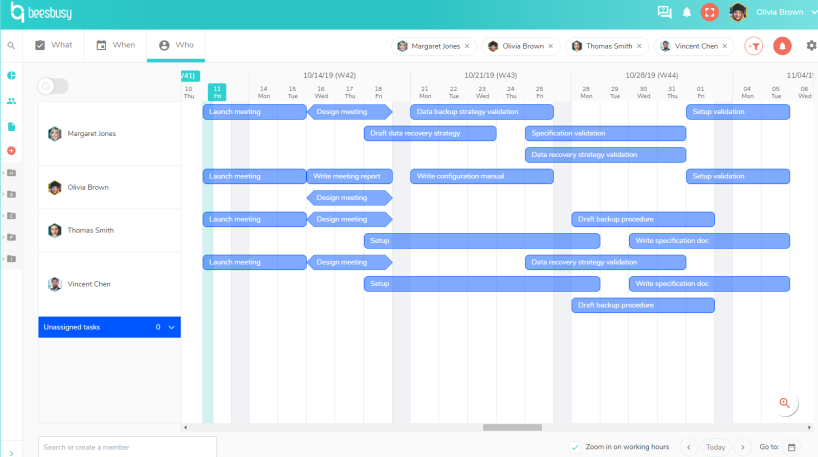Click the add filter funnel icon
818x457 pixels.
point(753,46)
